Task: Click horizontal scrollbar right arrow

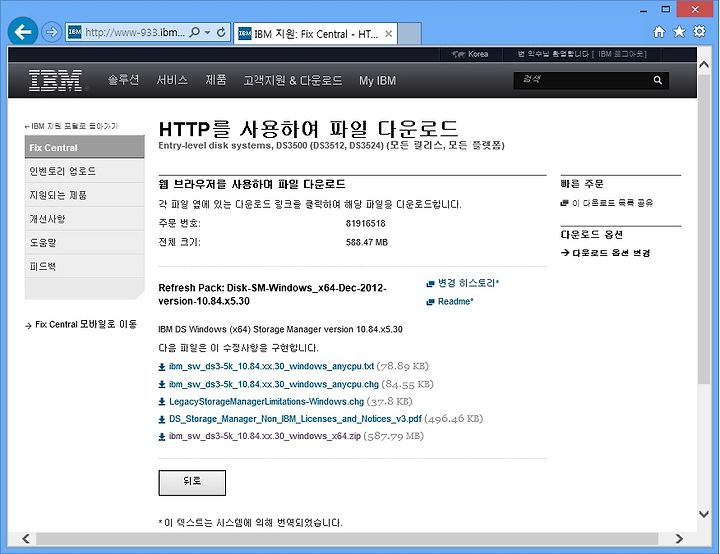Action: click(x=679, y=538)
